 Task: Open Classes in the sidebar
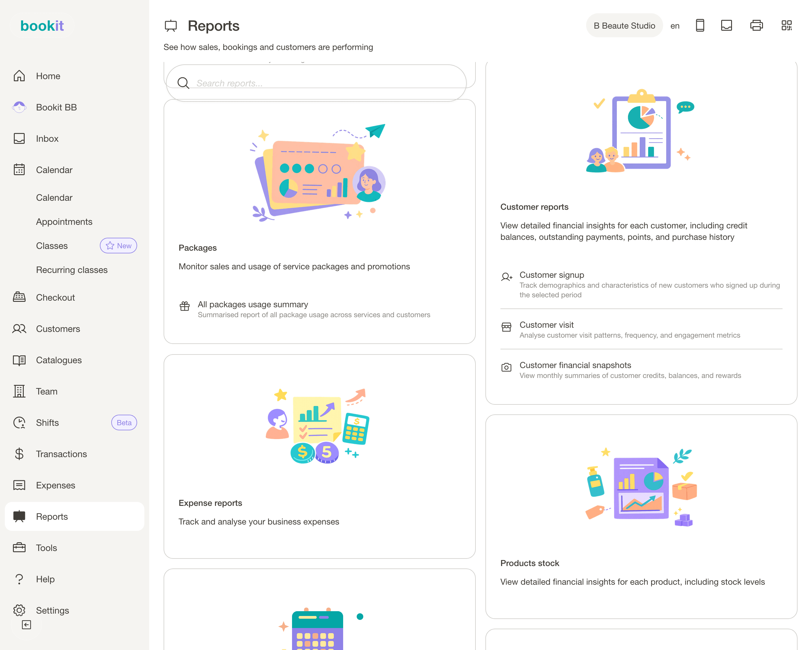tap(52, 246)
